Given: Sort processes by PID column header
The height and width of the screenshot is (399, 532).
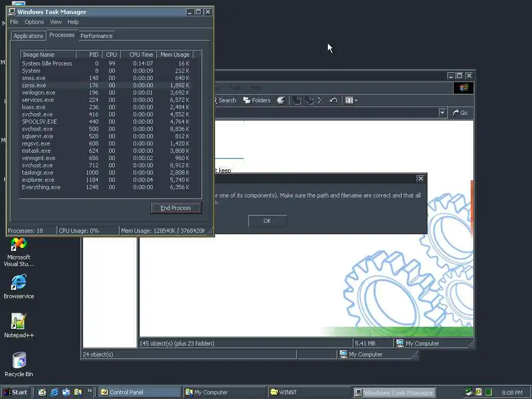Looking at the screenshot, I should click(x=89, y=55).
